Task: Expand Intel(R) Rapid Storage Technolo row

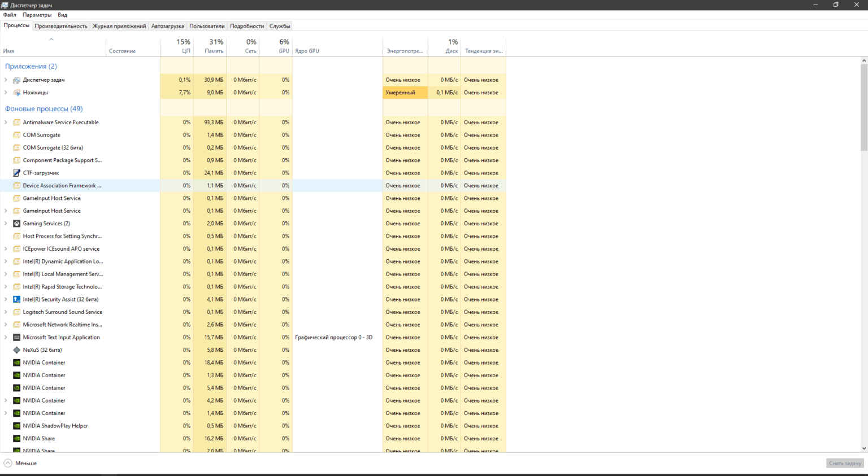Action: click(6, 287)
